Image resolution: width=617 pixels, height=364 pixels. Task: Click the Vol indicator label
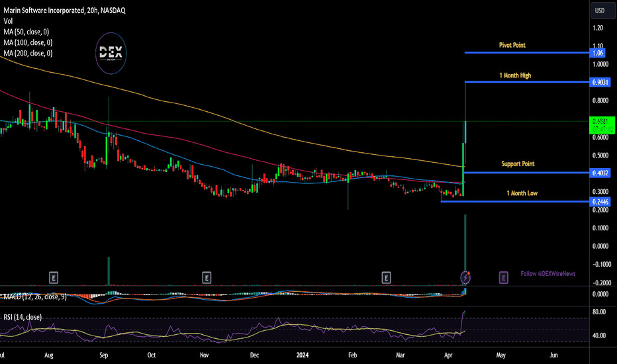pyautogui.click(x=8, y=21)
